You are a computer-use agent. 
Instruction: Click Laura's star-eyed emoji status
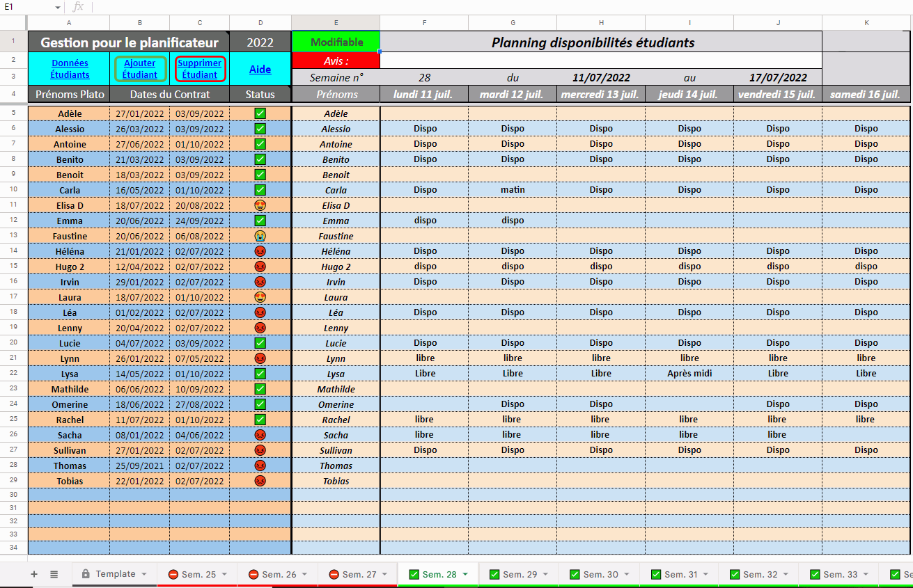260,297
